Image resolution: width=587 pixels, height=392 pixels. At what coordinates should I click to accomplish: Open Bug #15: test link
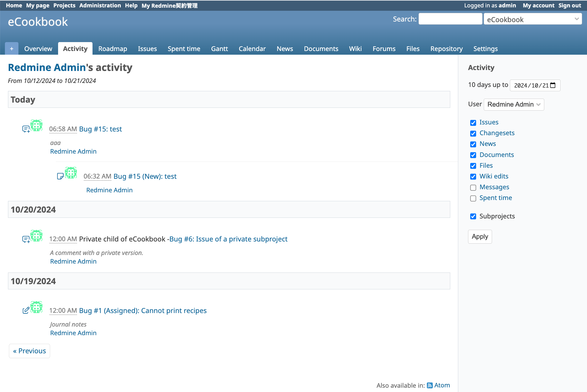click(100, 129)
